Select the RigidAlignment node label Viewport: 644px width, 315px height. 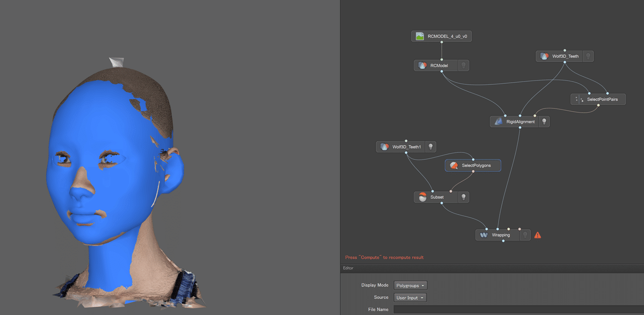pyautogui.click(x=521, y=122)
